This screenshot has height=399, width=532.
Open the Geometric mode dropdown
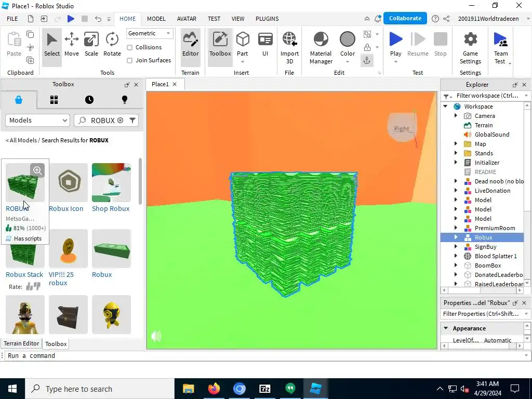150,33
